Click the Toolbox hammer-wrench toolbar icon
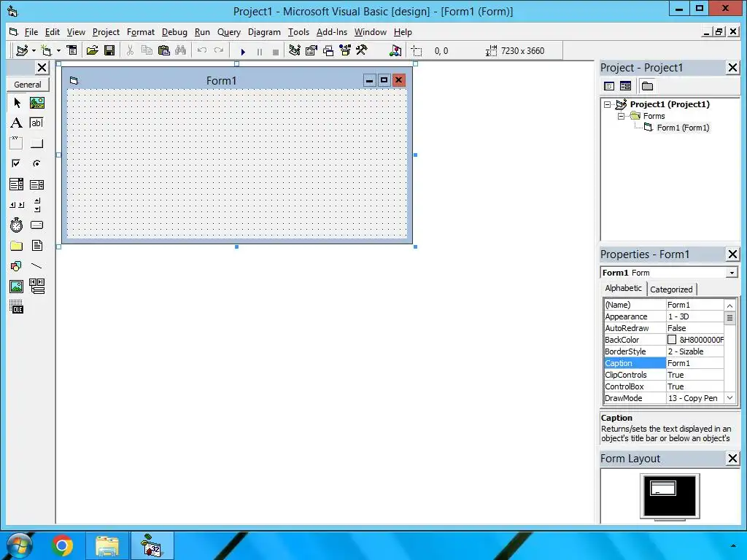This screenshot has height=560, width=747. [362, 50]
